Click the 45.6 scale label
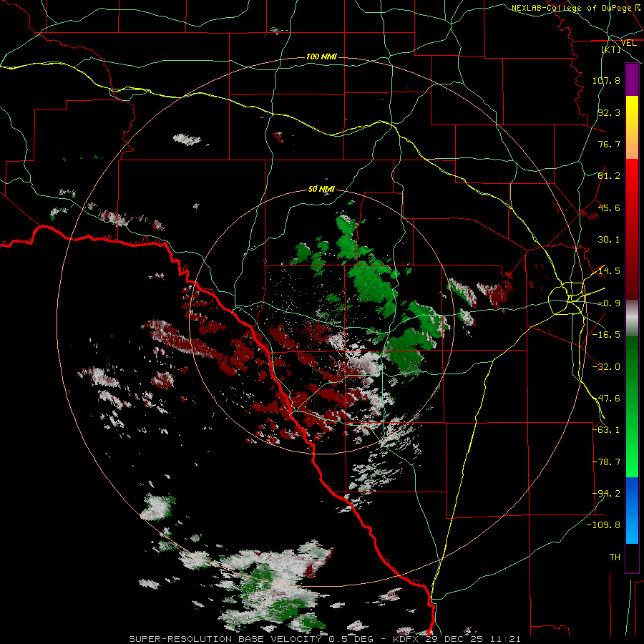Viewport: 644px width, 644px height. point(609,208)
